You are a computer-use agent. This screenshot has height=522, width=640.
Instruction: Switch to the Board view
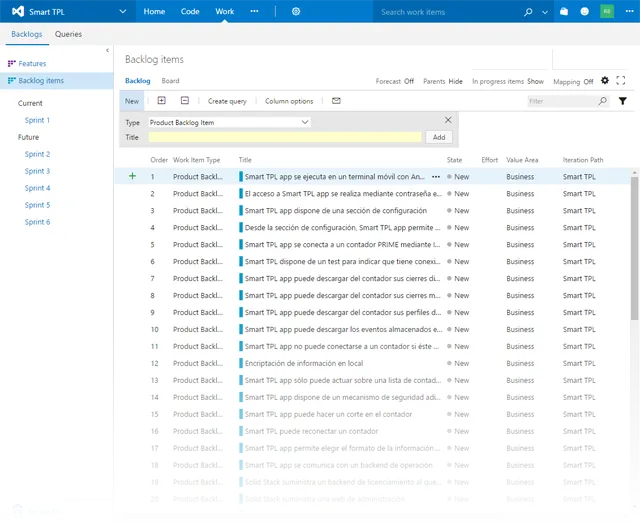[x=170, y=81]
